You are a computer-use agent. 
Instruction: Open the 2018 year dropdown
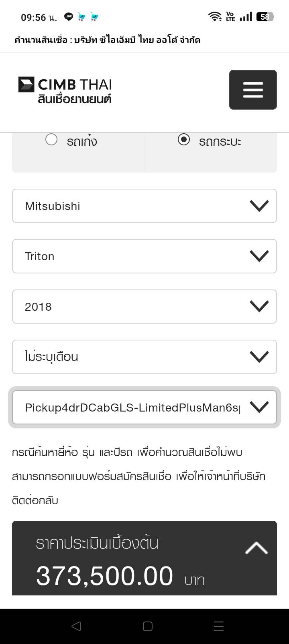click(x=144, y=307)
